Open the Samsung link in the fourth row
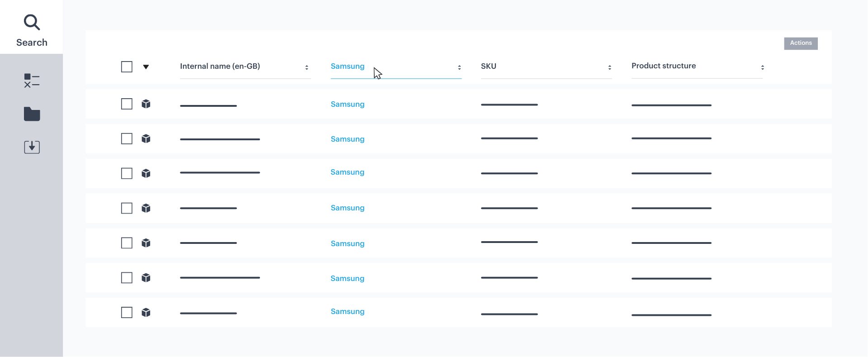 [x=347, y=208]
